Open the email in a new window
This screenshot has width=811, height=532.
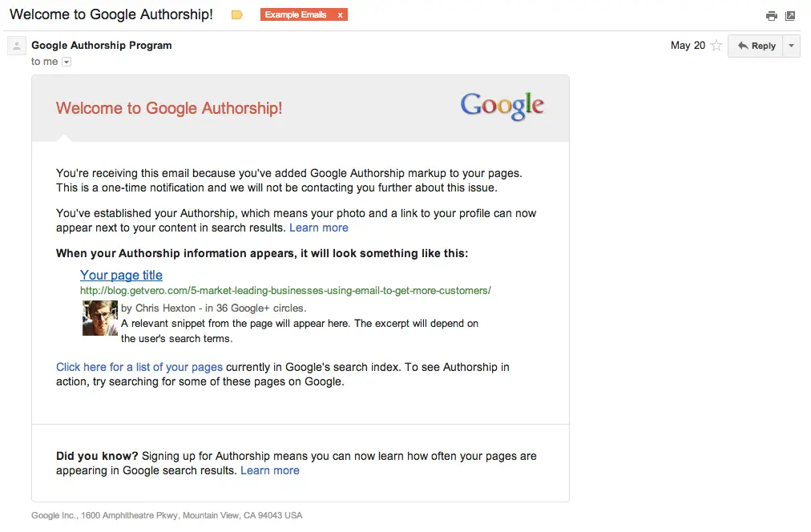[792, 14]
